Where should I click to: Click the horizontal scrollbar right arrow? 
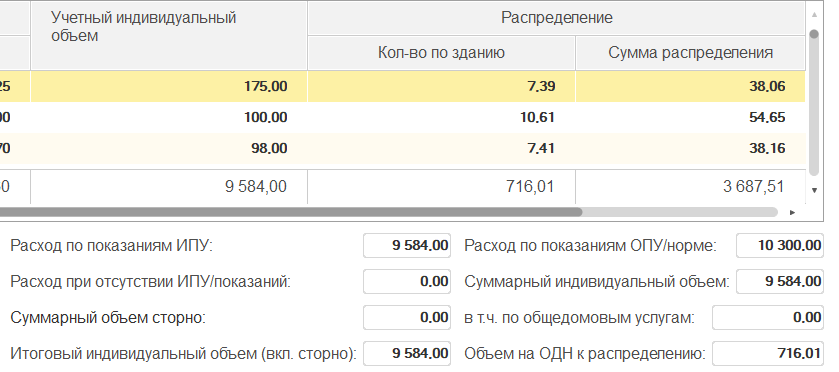pyautogui.click(x=792, y=212)
